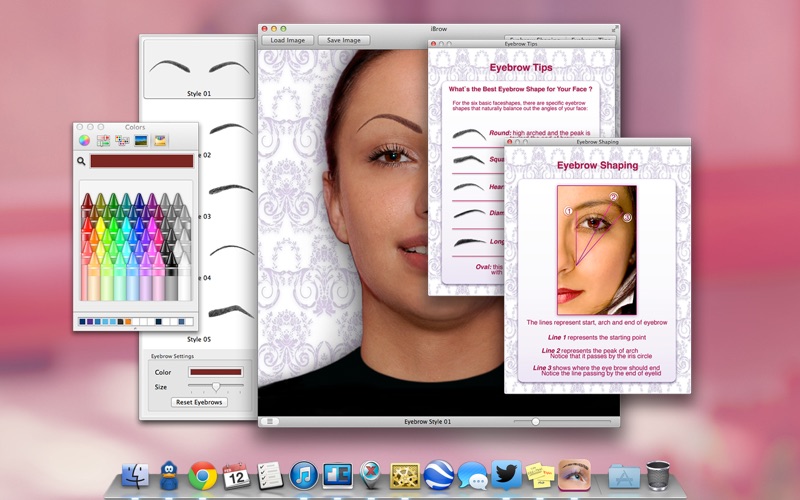Click the Heart eyebrow illustration in Eyebrow Tips

pos(469,187)
